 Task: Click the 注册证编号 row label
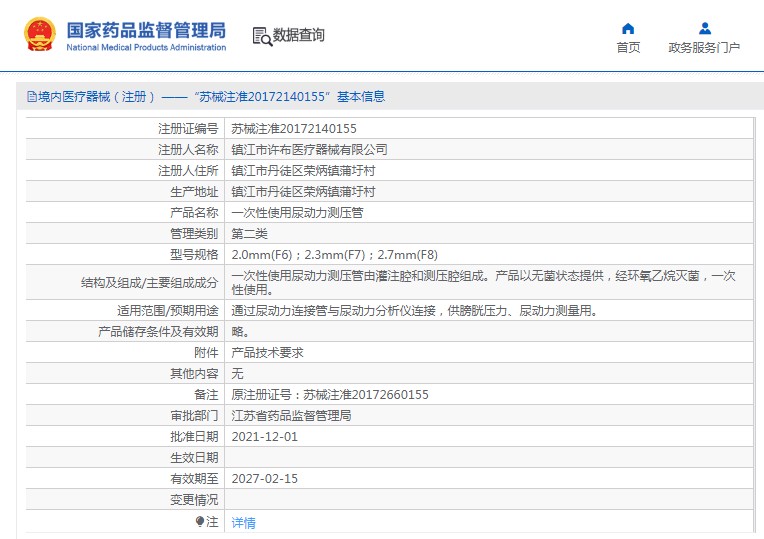point(188,129)
